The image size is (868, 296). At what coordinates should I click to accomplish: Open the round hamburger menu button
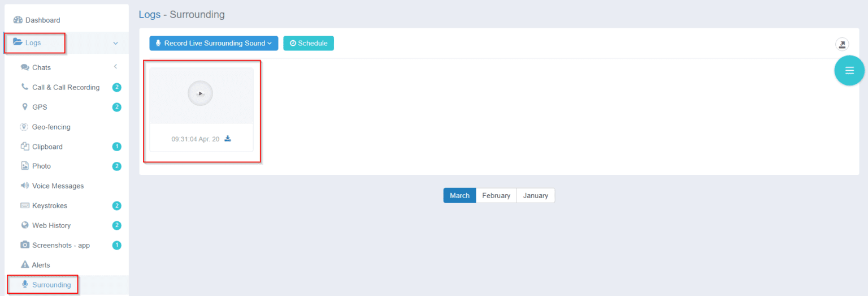click(x=849, y=71)
